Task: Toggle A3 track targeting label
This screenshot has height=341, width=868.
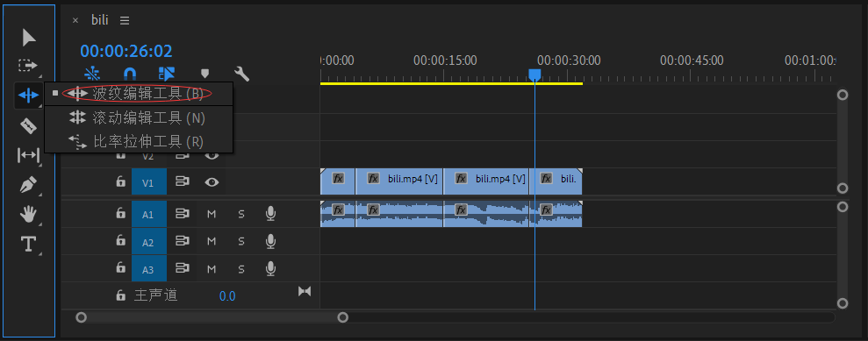Action: point(149,268)
